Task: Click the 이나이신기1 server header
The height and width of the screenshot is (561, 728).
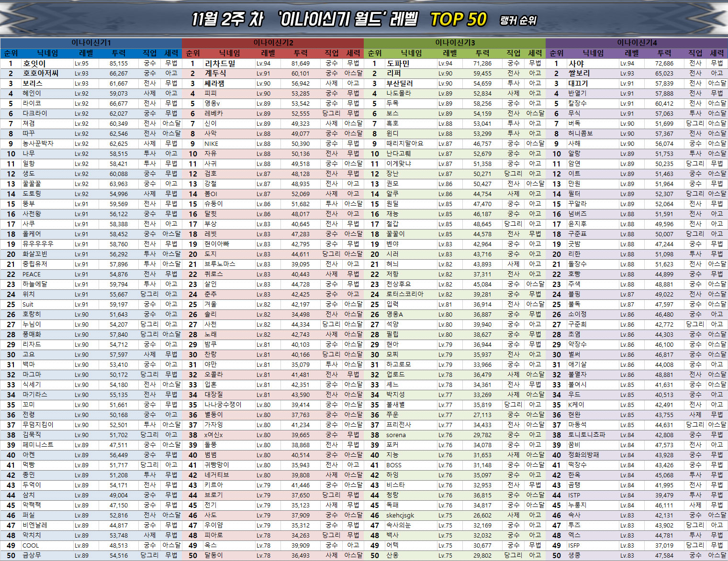Action: [91, 43]
